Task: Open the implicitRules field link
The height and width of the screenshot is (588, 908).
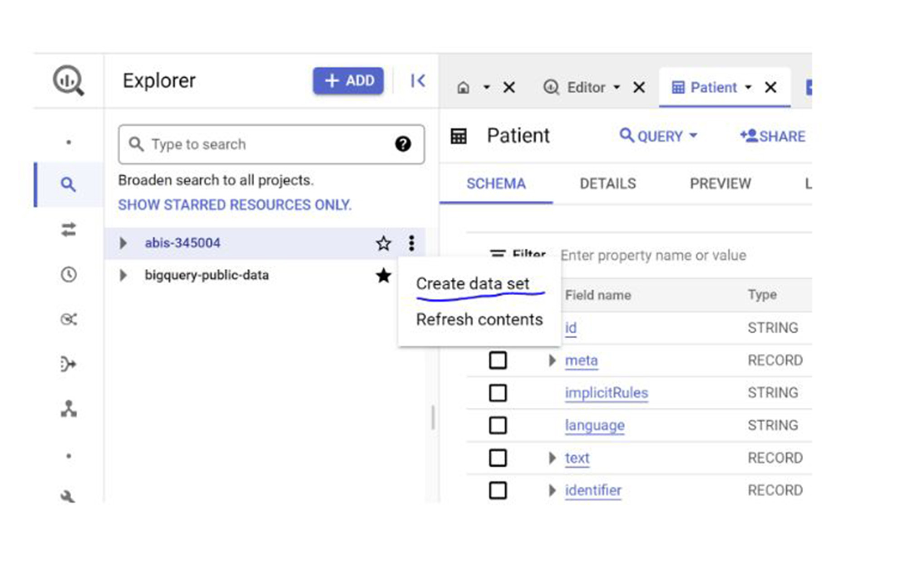Action: click(x=607, y=393)
